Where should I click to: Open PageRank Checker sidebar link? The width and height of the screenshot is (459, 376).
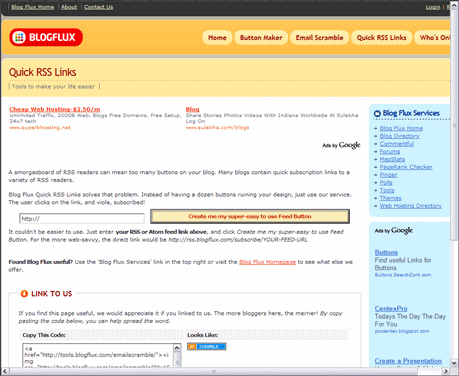pos(406,167)
